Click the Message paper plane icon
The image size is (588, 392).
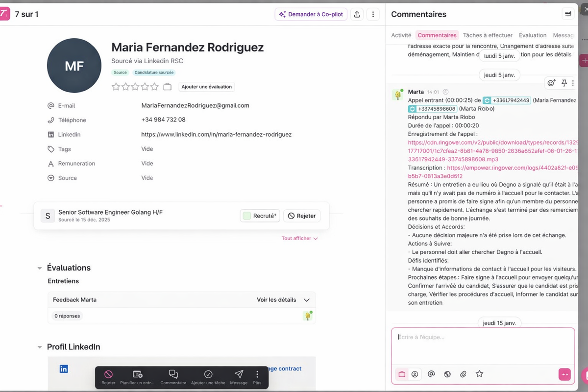click(x=239, y=374)
